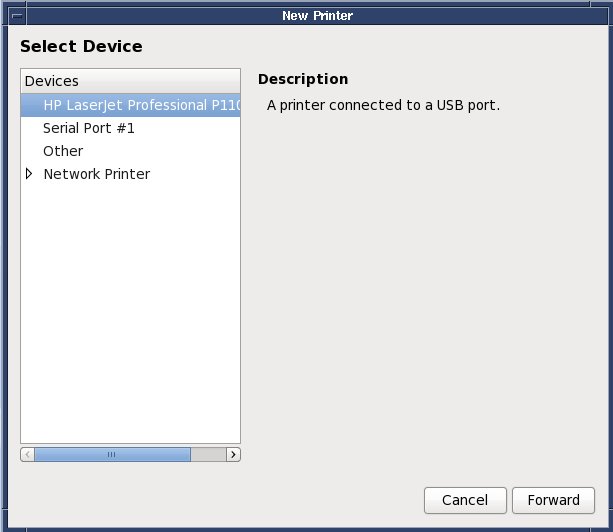Click the scrollbar's right arrow
The image size is (613, 532).
pos(233,454)
